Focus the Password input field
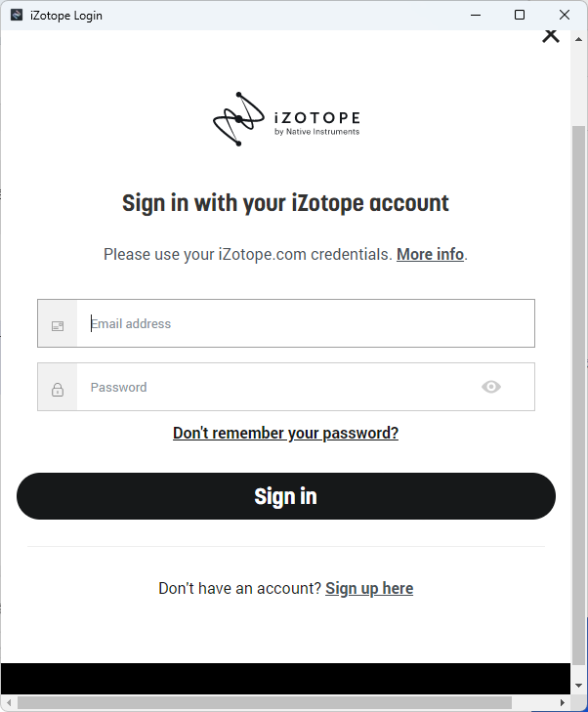The height and width of the screenshot is (712, 588). pyautogui.click(x=277, y=387)
